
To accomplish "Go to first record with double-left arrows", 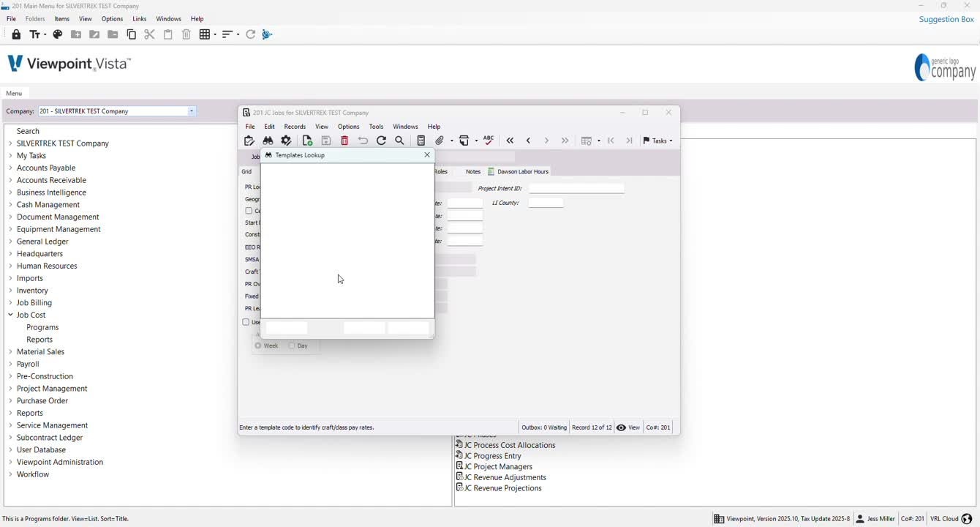I will pos(510,141).
